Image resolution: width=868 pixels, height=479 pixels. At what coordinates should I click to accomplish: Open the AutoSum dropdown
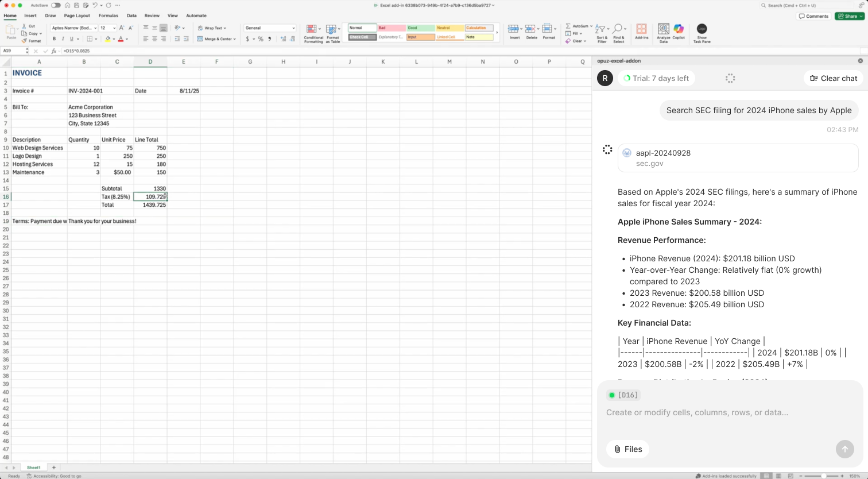point(591,26)
